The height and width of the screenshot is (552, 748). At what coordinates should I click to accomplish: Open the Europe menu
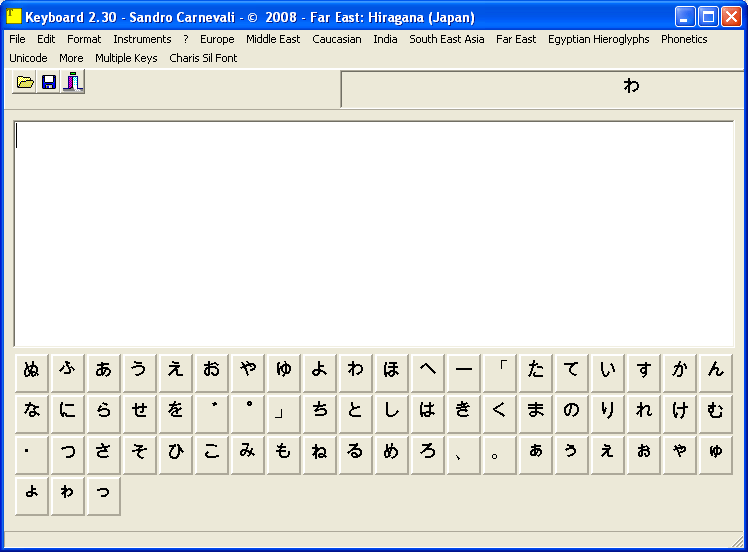(217, 39)
